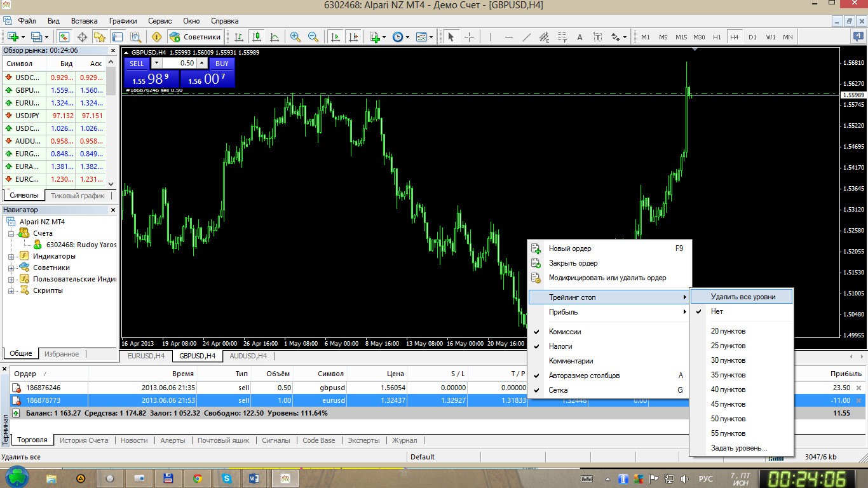
Task: Choose Удалить все уровни in submenu
Action: click(743, 297)
